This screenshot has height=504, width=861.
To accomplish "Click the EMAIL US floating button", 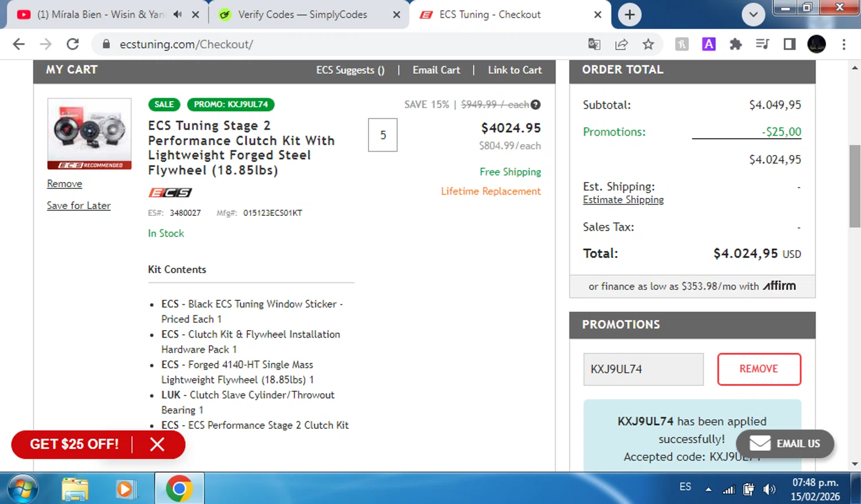I will click(x=785, y=444).
